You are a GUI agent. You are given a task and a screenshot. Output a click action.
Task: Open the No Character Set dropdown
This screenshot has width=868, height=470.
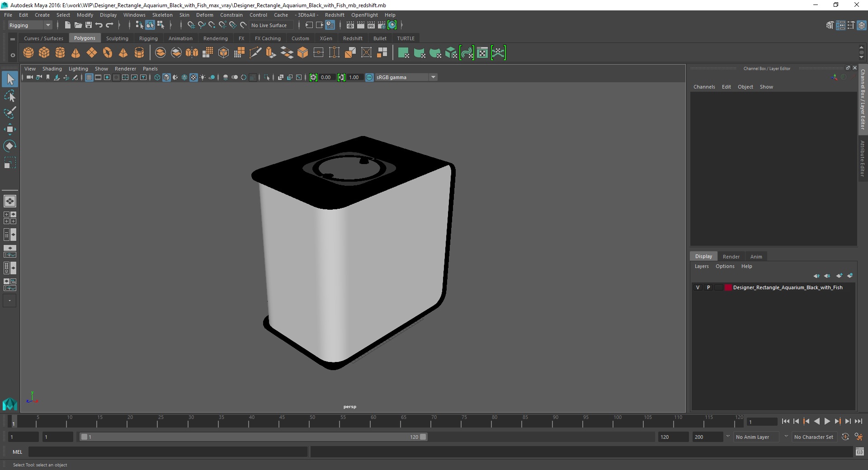click(815, 437)
